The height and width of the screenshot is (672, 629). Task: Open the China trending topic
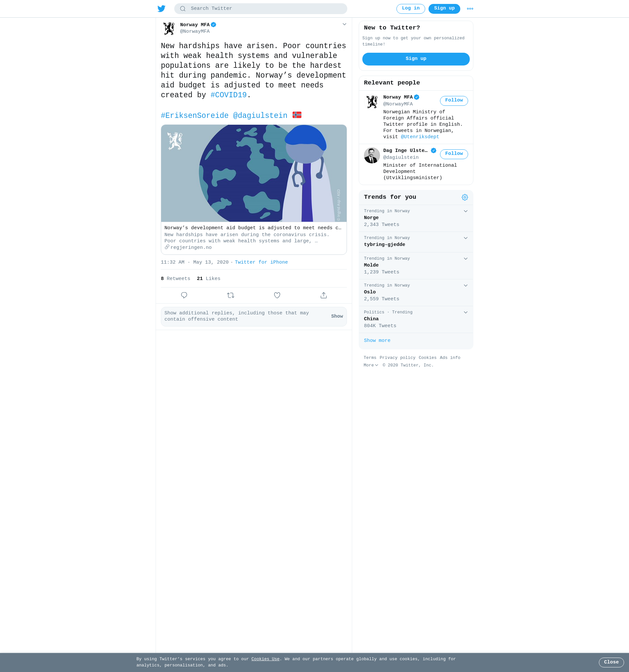click(416, 319)
